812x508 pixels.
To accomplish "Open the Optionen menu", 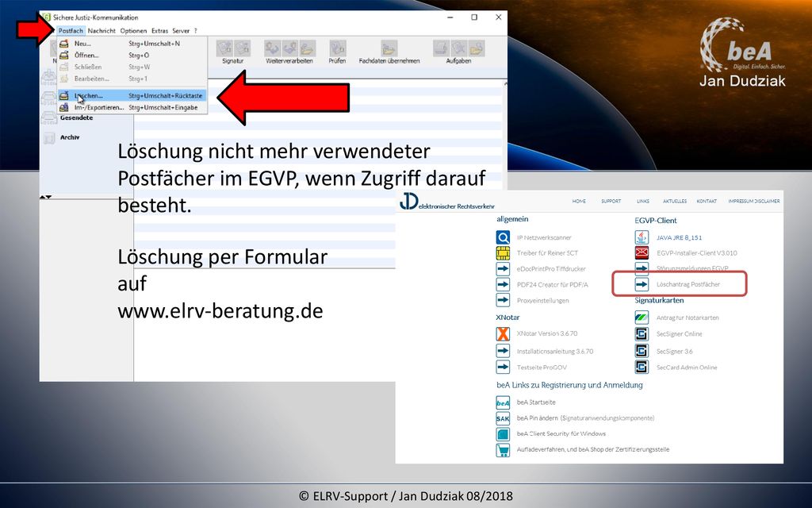I will (133, 31).
